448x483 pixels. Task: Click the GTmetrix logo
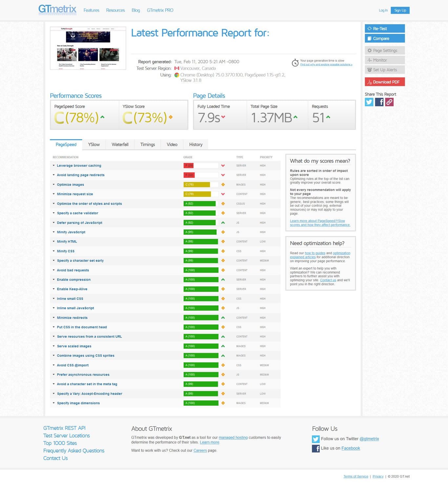(57, 10)
